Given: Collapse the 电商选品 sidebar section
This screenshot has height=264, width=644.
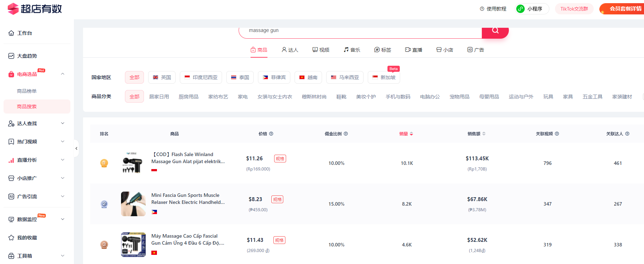Looking at the screenshot, I should pyautogui.click(x=63, y=74).
